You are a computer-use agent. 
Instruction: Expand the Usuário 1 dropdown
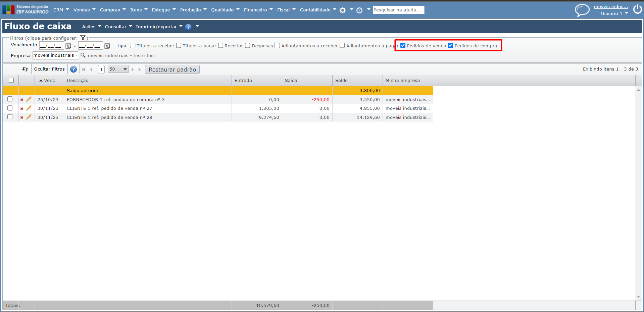click(614, 13)
